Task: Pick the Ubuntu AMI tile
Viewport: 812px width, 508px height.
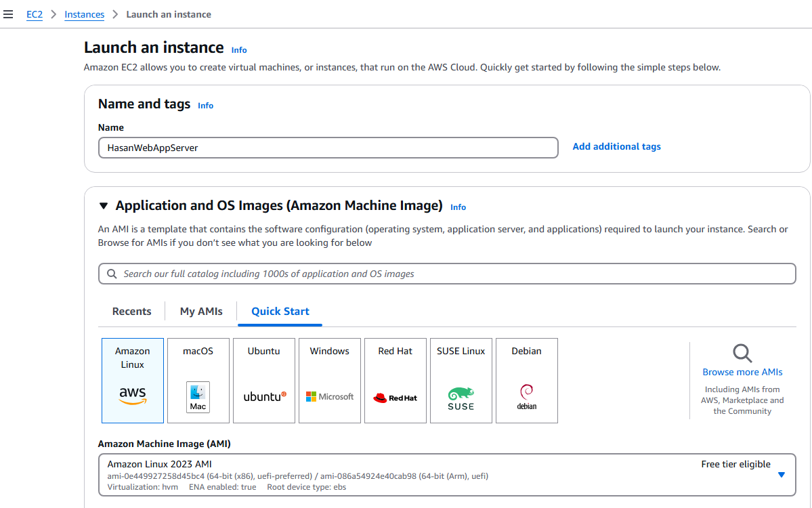Action: (x=264, y=381)
